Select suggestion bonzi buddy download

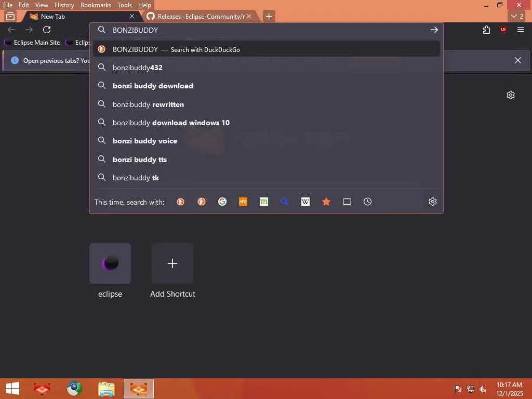pos(267,86)
